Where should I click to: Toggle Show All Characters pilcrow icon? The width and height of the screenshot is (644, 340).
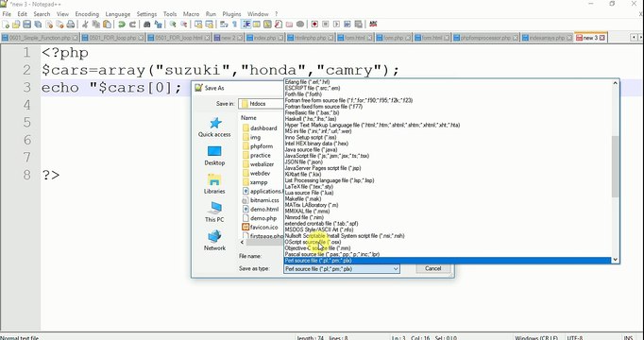click(x=235, y=25)
